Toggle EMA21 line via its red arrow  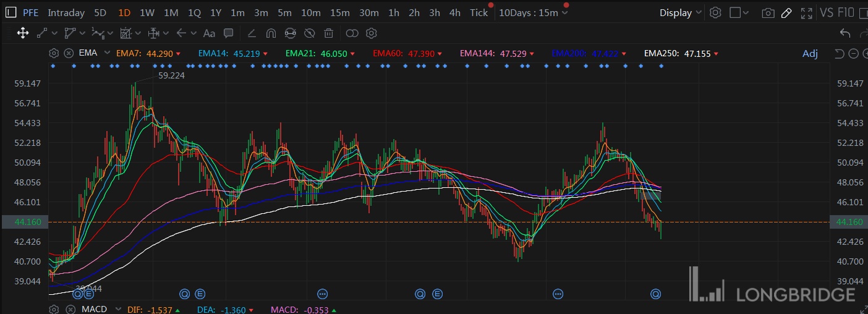353,54
